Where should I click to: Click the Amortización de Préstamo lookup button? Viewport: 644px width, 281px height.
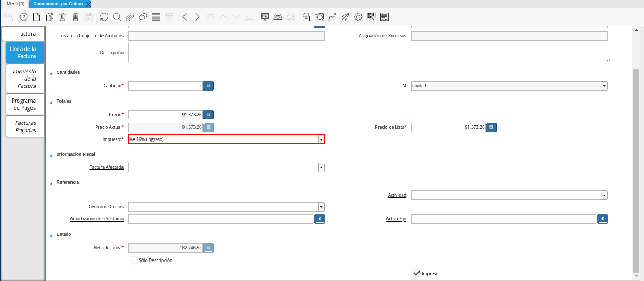320,219
